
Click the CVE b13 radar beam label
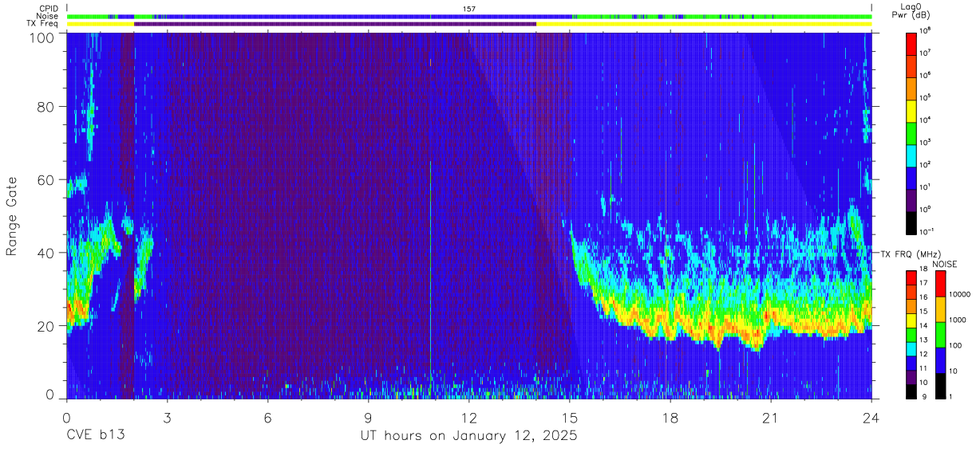95,436
